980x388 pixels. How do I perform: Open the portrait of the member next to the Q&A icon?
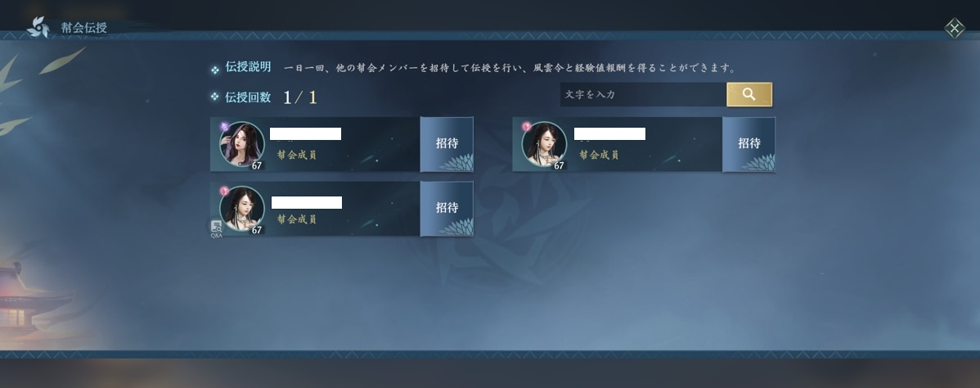click(242, 209)
